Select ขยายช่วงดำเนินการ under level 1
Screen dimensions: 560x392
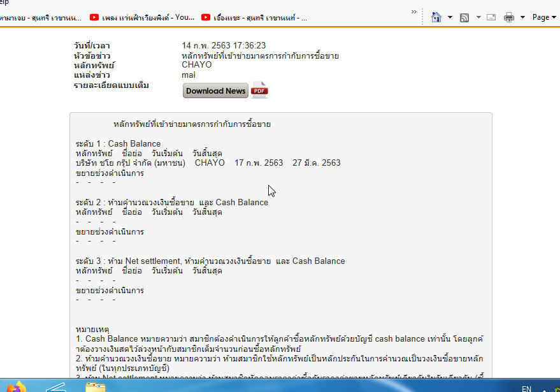(x=110, y=173)
